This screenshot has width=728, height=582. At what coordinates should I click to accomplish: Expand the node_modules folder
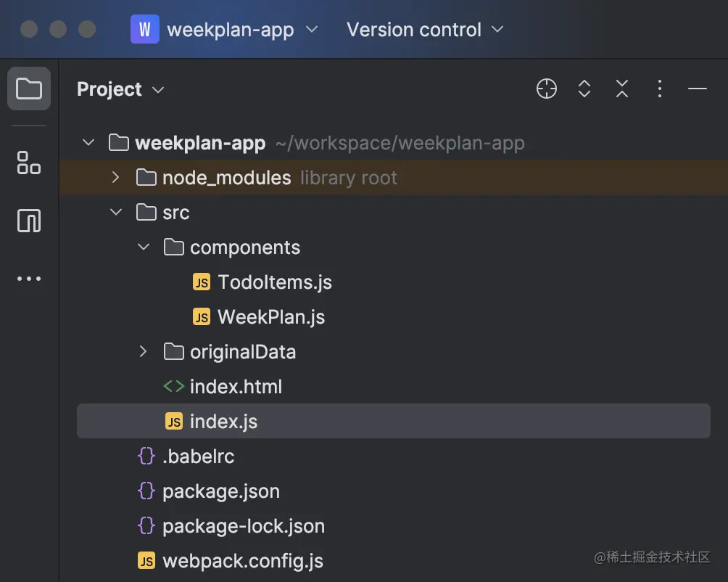[115, 178]
